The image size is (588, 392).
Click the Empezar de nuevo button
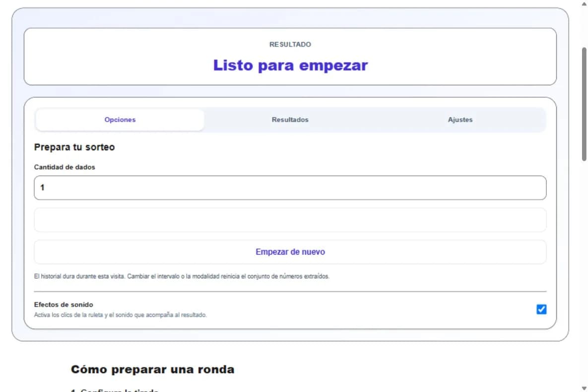(290, 252)
